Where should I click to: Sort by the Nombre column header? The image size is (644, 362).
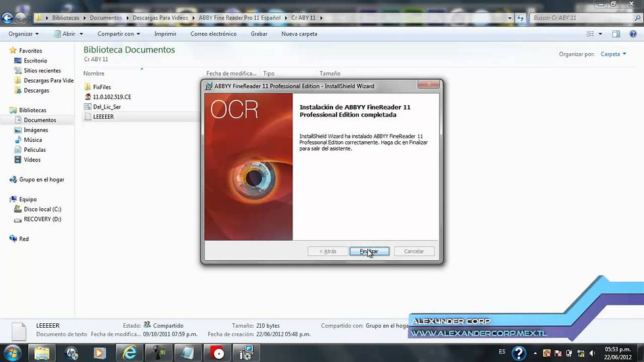[x=93, y=74]
